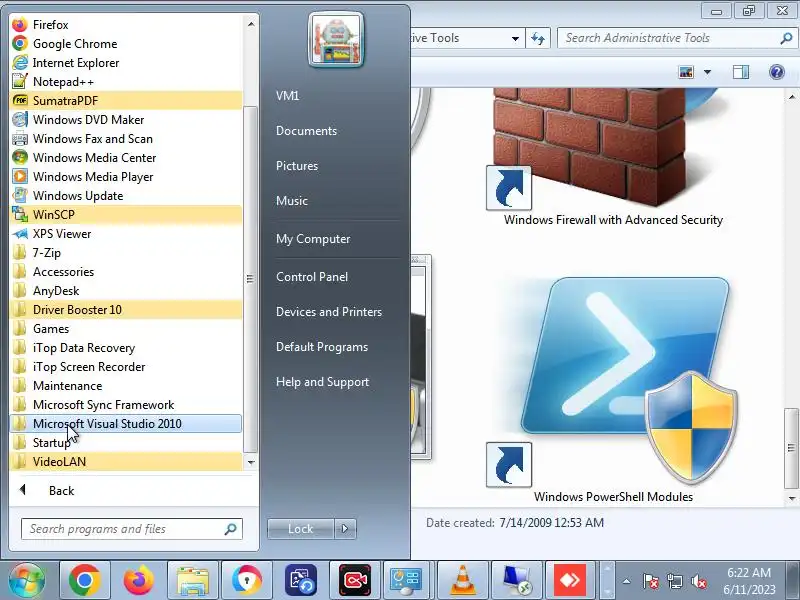Show hidden tray icons arrow
The width and height of the screenshot is (800, 600).
[627, 581]
